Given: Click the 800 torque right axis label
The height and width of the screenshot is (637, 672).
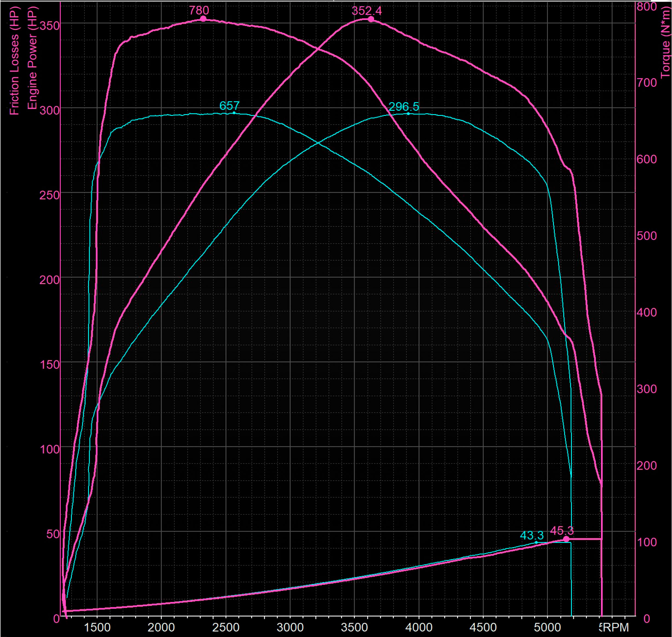Looking at the screenshot, I should (x=647, y=7).
